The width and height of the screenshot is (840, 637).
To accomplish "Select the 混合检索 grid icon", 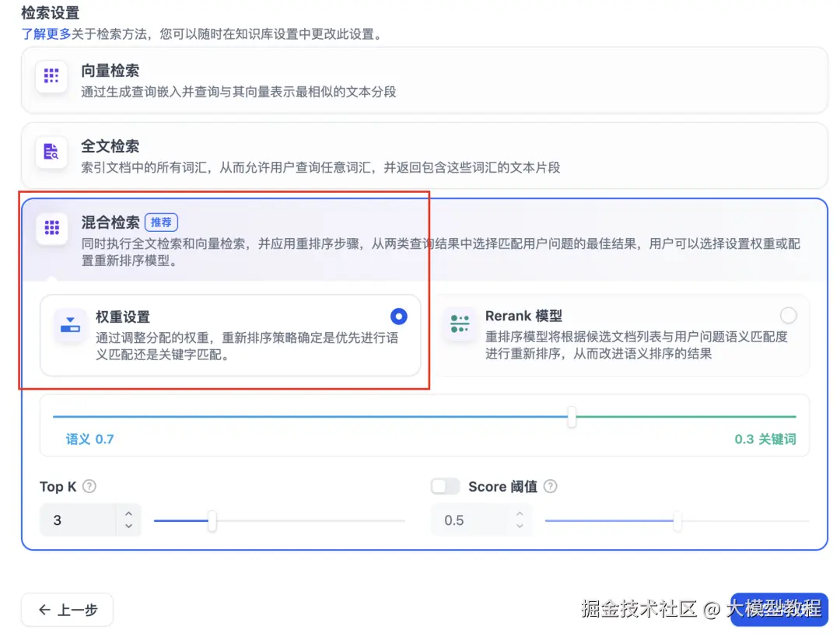I will (51, 228).
